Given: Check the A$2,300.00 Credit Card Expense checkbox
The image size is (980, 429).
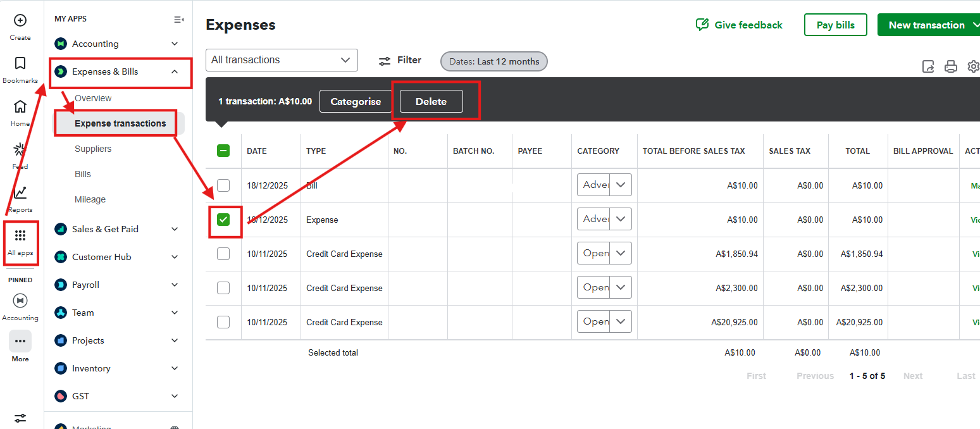Looking at the screenshot, I should [223, 288].
